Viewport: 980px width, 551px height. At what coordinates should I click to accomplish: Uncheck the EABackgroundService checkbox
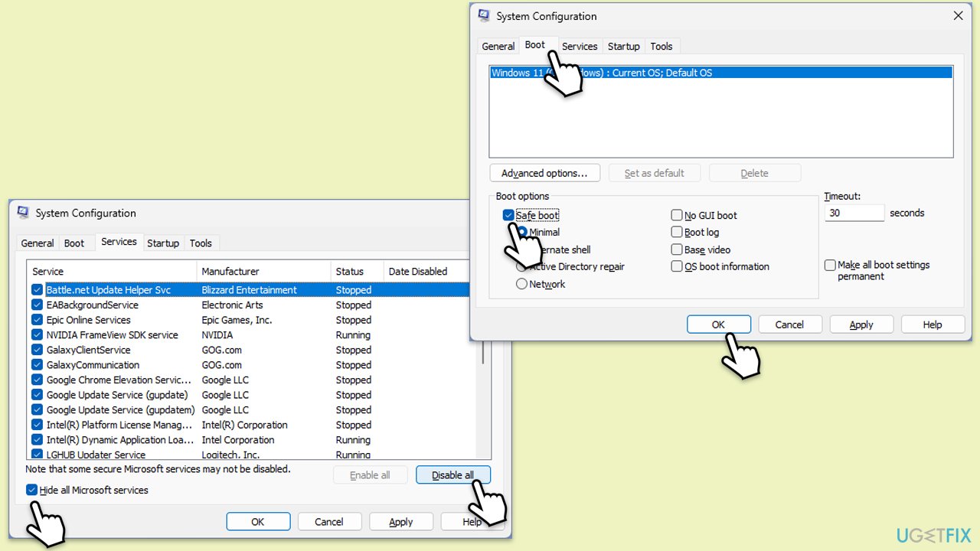click(37, 305)
